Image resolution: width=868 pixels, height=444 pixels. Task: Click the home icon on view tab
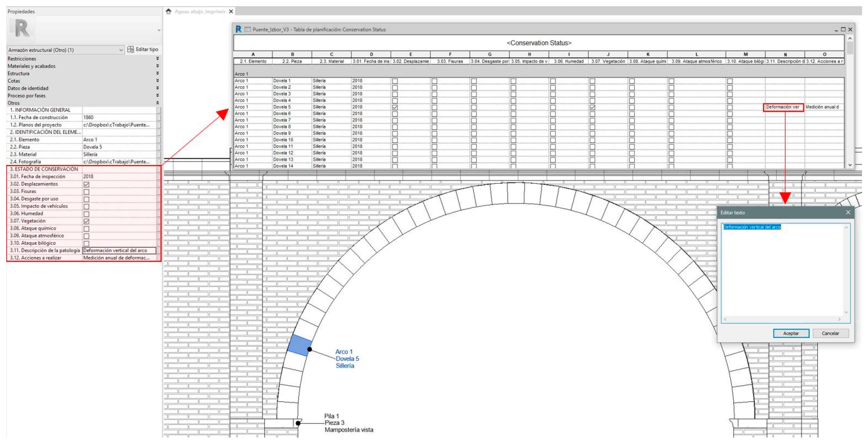(x=168, y=11)
